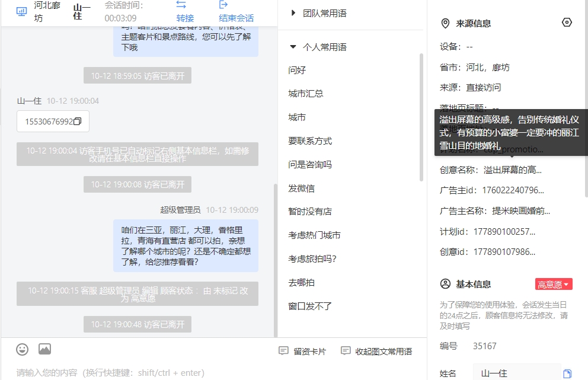Select the 发微信 quick phrase
The width and height of the screenshot is (588, 380).
click(302, 188)
